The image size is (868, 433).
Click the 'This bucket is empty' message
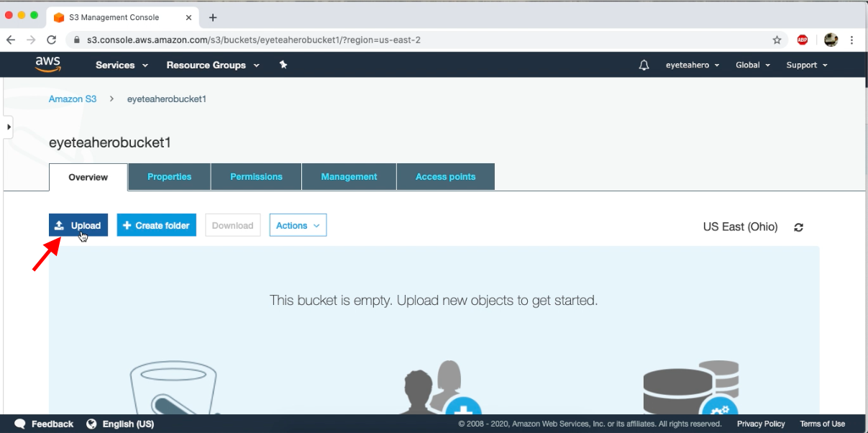(434, 300)
